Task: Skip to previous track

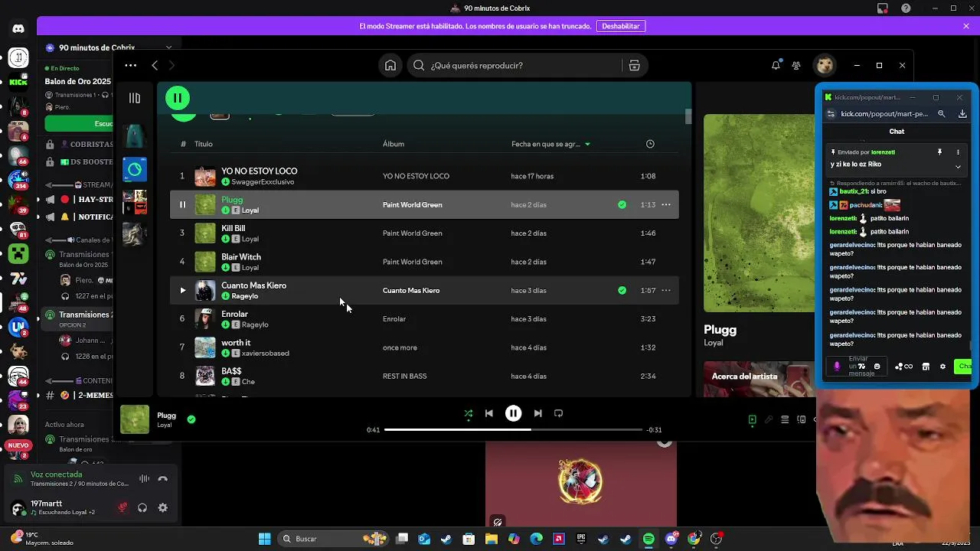Action: [x=489, y=413]
